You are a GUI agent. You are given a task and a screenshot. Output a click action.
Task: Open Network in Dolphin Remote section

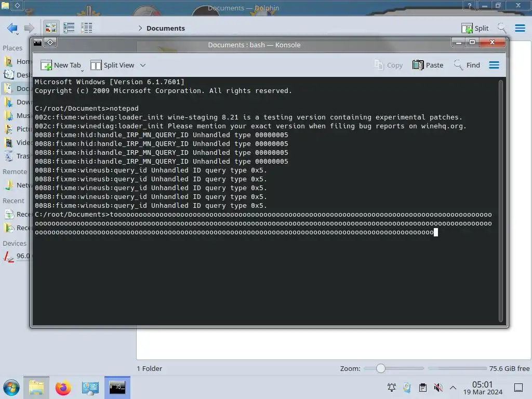(17, 185)
